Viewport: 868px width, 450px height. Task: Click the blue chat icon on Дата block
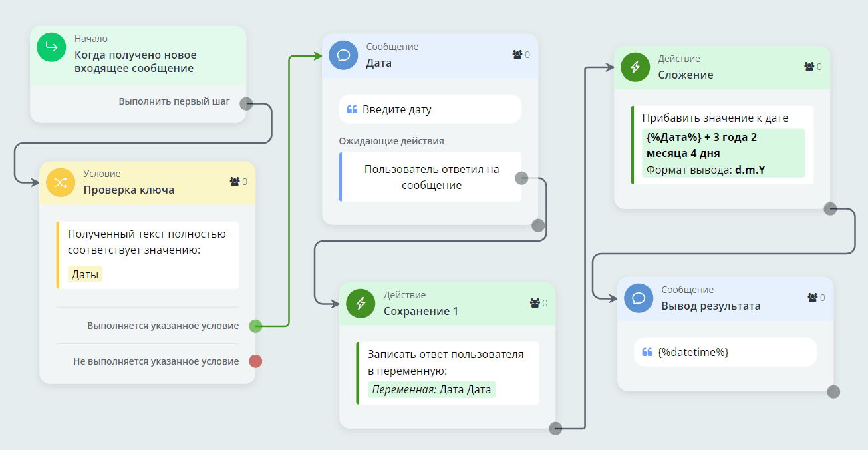(344, 55)
